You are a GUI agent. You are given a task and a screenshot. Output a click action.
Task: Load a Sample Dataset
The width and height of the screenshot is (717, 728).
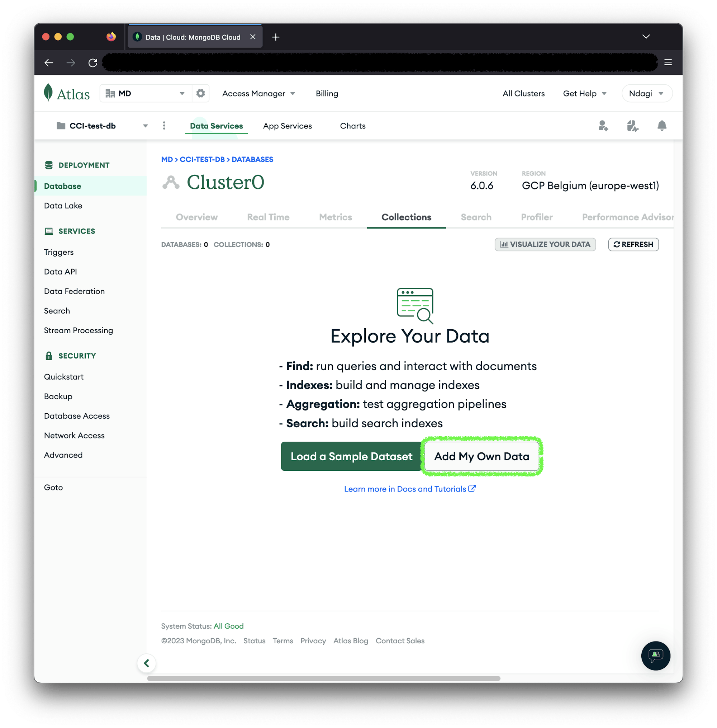[351, 456]
